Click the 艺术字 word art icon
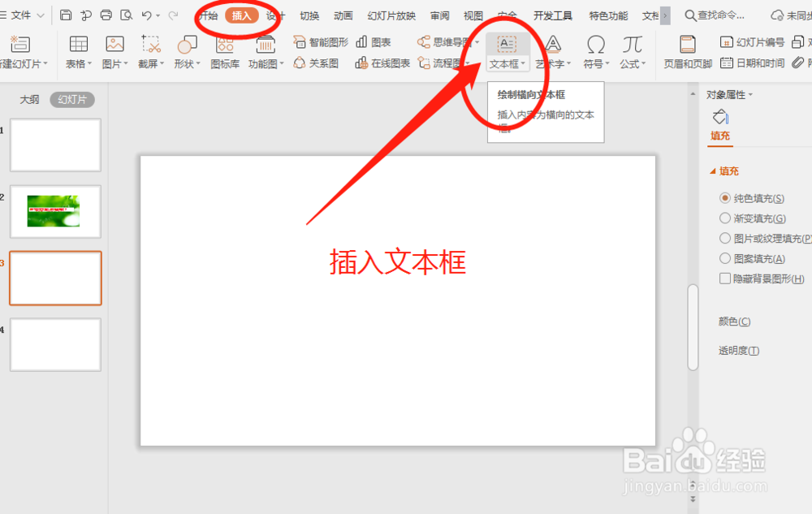 (552, 45)
